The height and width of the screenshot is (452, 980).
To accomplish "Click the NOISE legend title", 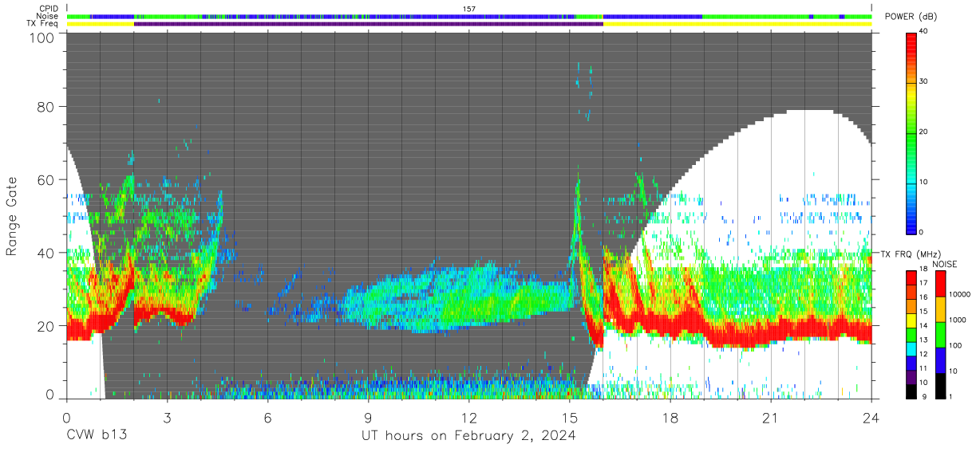I will pyautogui.click(x=946, y=264).
